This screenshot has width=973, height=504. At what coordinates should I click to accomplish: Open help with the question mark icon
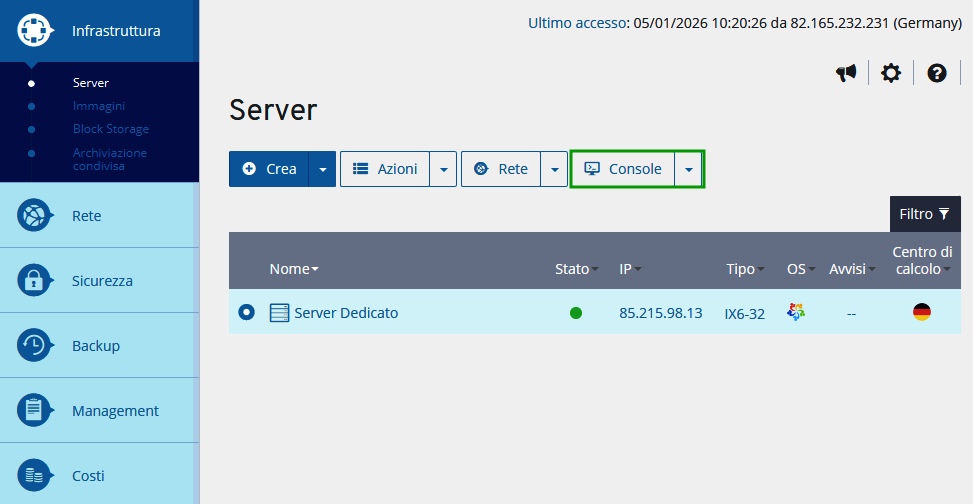click(x=937, y=73)
